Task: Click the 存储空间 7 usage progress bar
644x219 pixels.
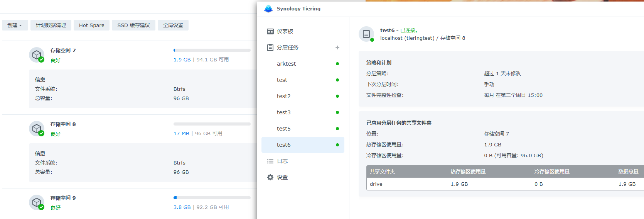Action: pos(212,50)
